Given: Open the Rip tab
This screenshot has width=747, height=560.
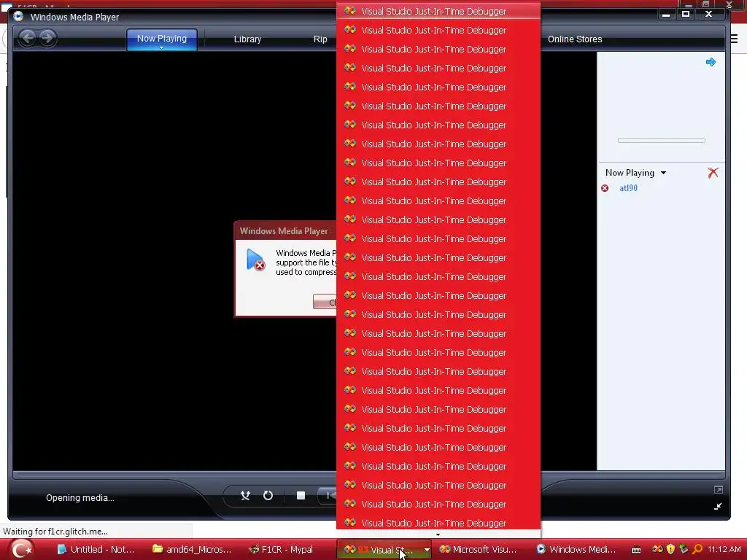Looking at the screenshot, I should (x=320, y=39).
